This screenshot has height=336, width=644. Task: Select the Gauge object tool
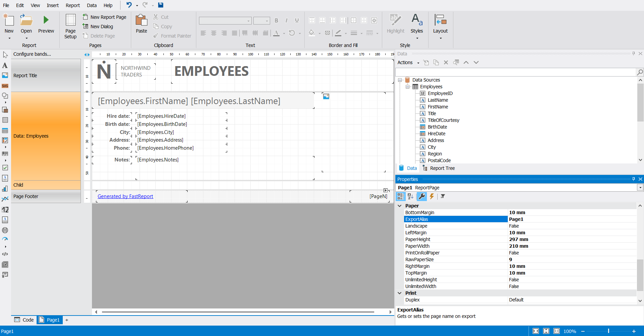click(x=5, y=239)
